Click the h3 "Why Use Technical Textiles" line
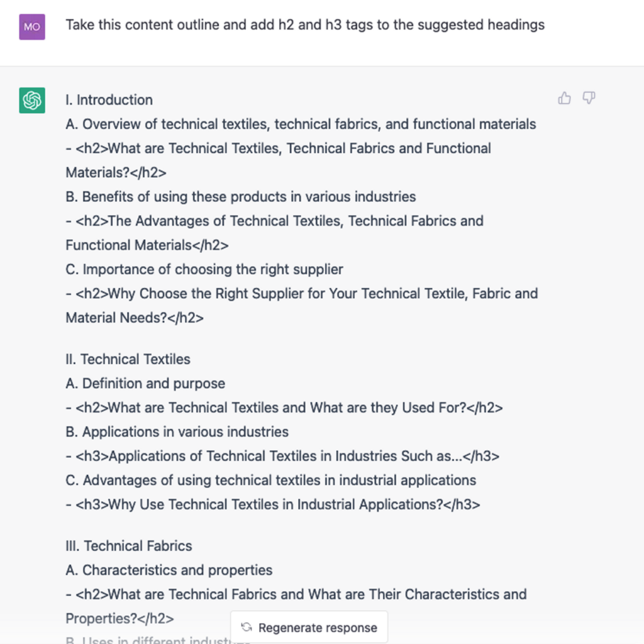Viewport: 644px width, 644px height. 273,504
